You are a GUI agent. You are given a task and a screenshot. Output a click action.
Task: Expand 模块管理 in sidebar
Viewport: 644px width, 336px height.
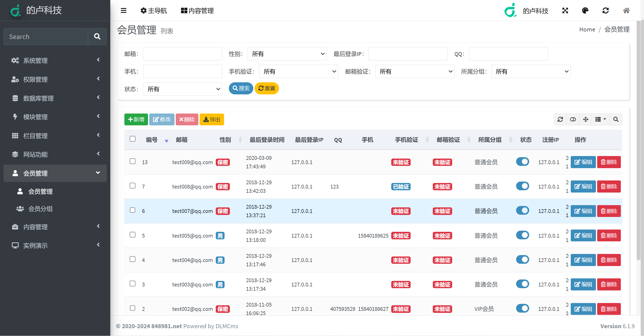[x=55, y=117]
